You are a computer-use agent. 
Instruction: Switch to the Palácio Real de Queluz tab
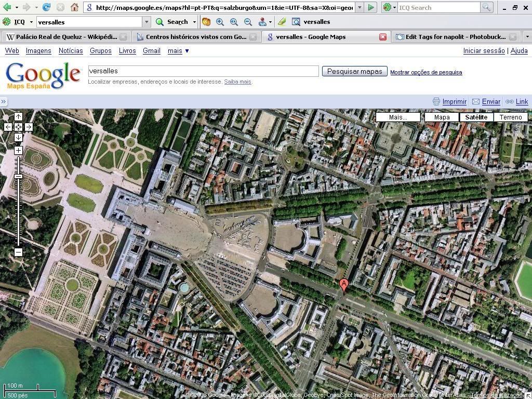(x=61, y=37)
